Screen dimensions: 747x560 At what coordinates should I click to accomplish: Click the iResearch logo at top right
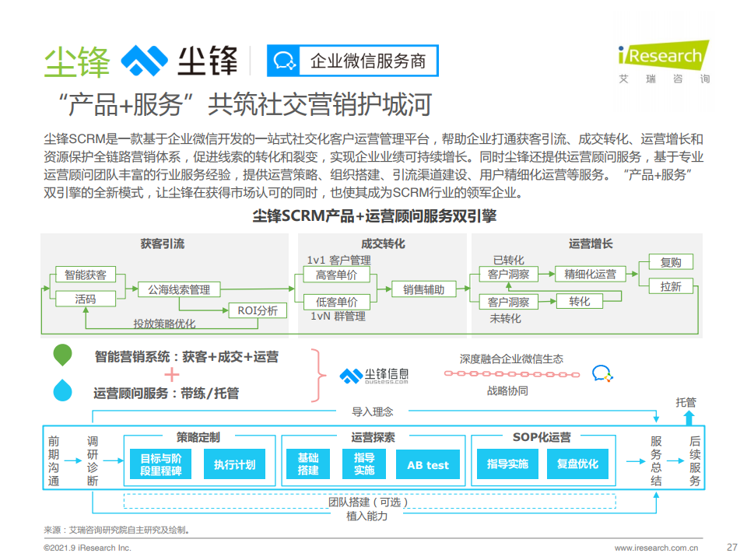click(664, 62)
